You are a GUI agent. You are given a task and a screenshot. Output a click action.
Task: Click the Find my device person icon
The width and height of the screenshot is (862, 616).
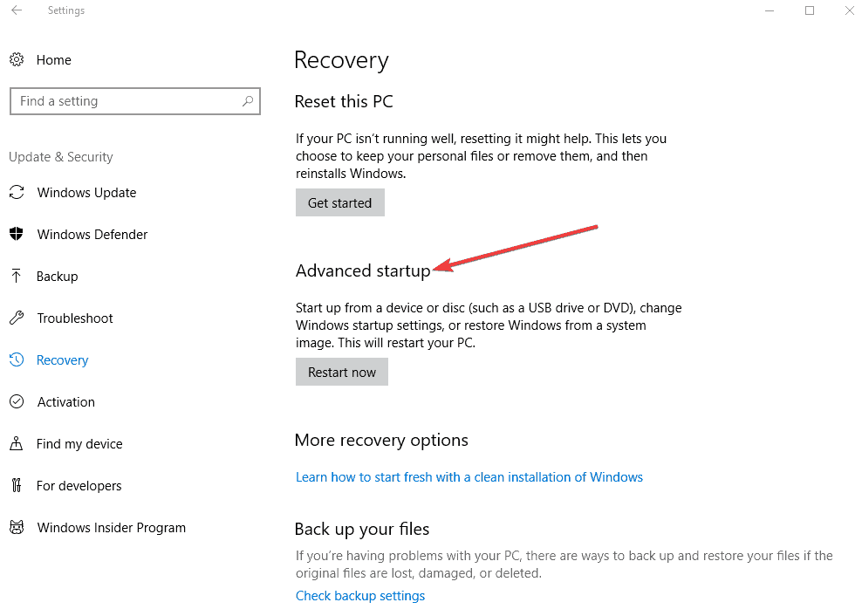[x=17, y=443]
